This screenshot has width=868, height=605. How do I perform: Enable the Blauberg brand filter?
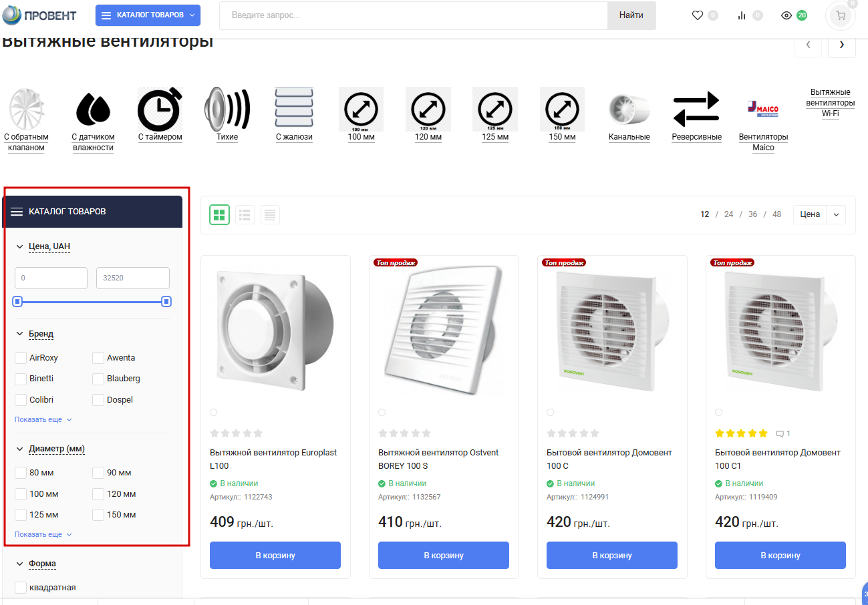click(98, 379)
